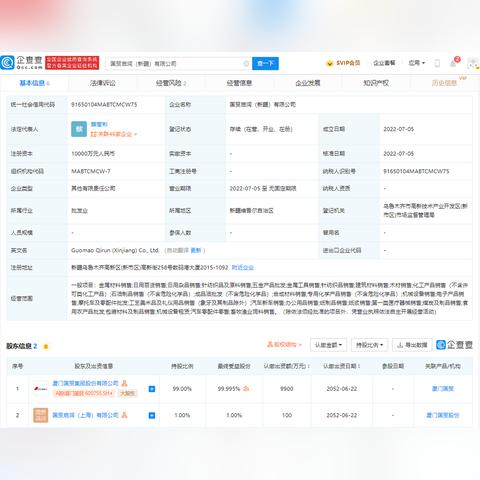Click the person icon beside first shareholder name

124,383
